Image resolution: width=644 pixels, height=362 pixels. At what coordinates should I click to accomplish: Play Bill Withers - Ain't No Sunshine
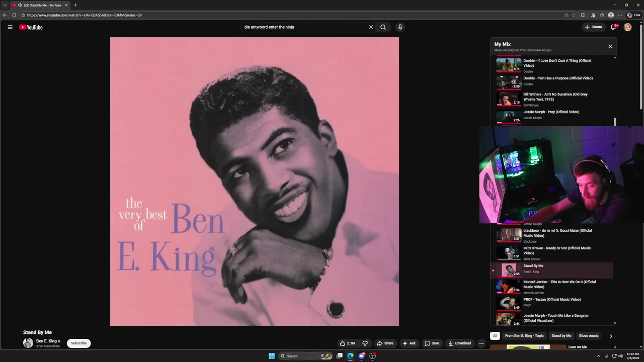coord(551,99)
